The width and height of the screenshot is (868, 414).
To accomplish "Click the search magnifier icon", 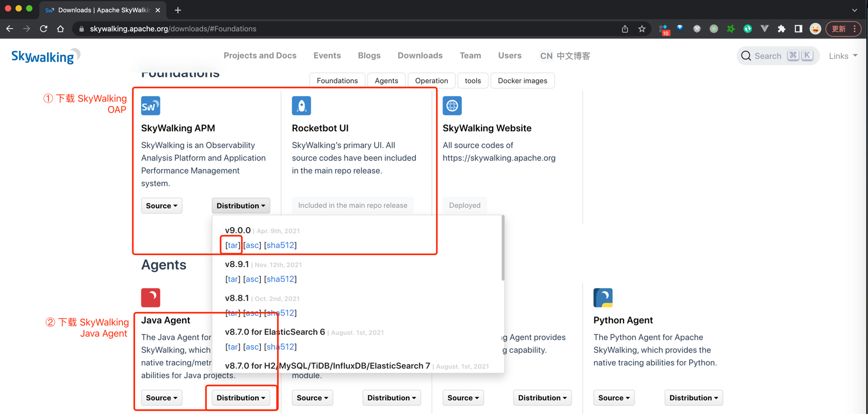I will 746,56.
